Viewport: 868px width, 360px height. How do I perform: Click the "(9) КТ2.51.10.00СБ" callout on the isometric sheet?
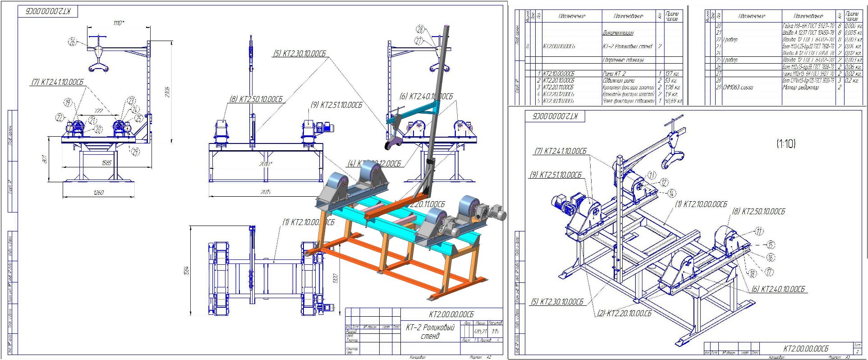(556, 175)
